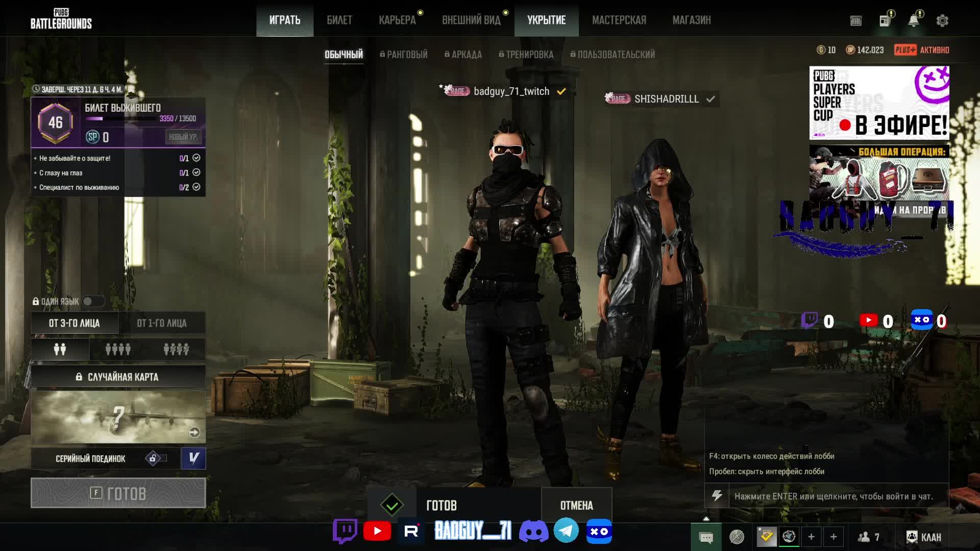
Task: Select the crossed-out squad mode
Action: (176, 349)
